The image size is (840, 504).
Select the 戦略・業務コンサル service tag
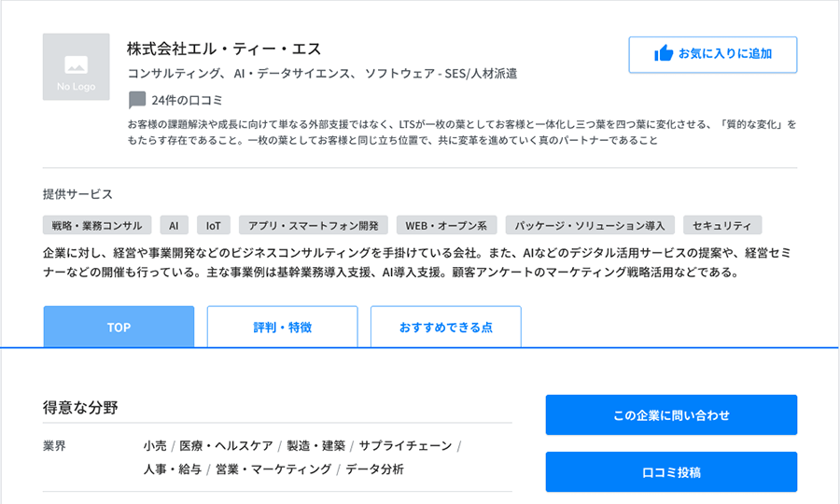coord(97,226)
